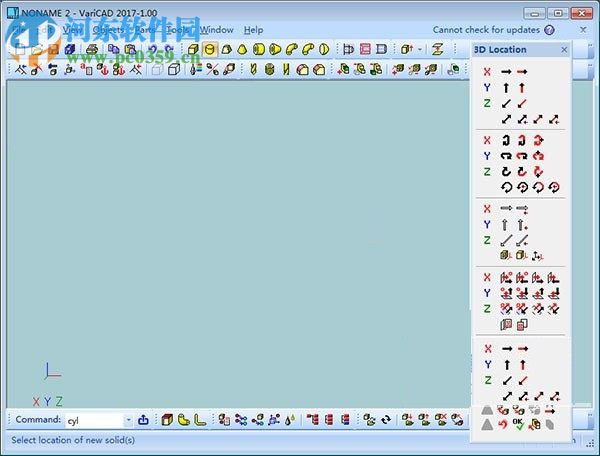The height and width of the screenshot is (456, 600).
Task: Pick the first yellow pipe elbow tool
Action: pyautogui.click(x=292, y=49)
